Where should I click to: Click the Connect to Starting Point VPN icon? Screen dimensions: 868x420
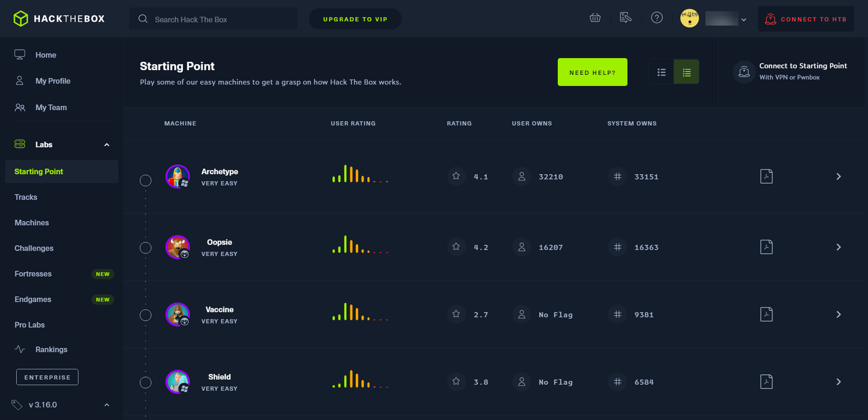point(744,72)
